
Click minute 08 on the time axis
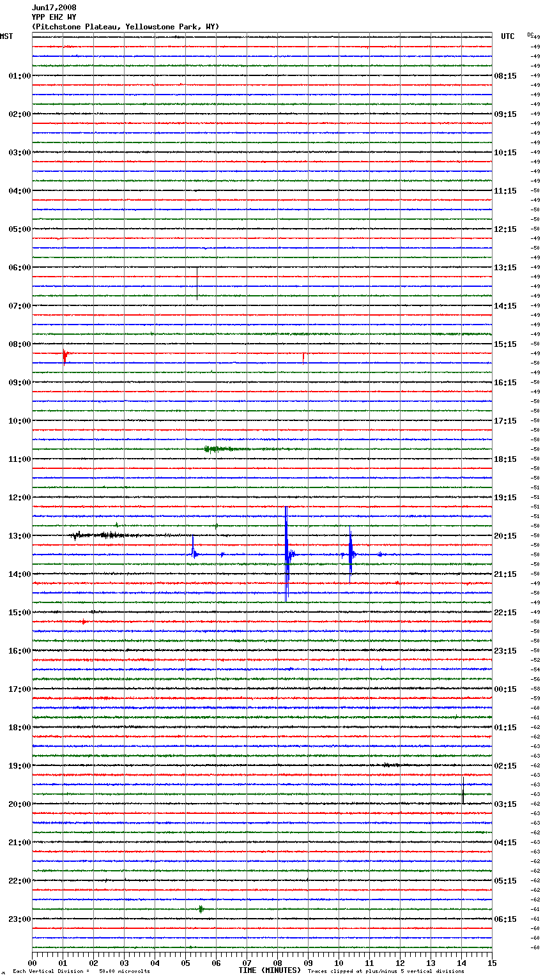277,963
